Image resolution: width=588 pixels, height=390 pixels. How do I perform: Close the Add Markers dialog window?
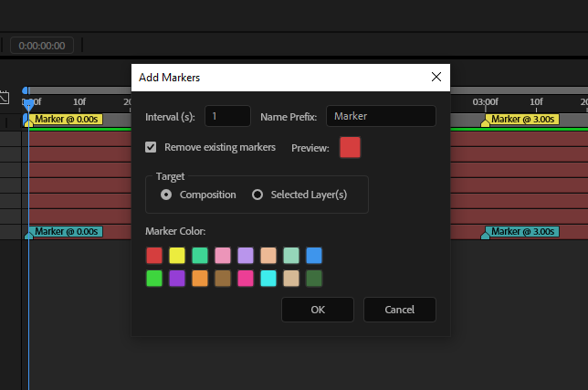tap(436, 78)
